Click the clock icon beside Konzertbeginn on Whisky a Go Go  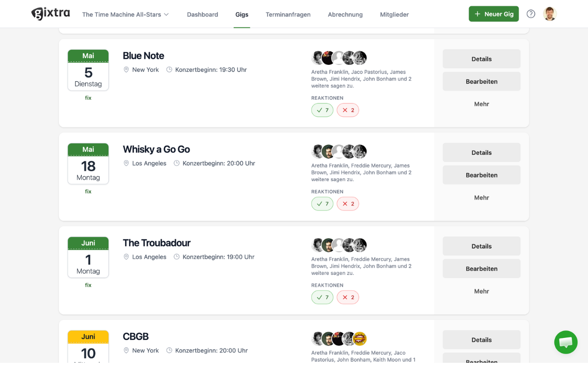coord(176,163)
